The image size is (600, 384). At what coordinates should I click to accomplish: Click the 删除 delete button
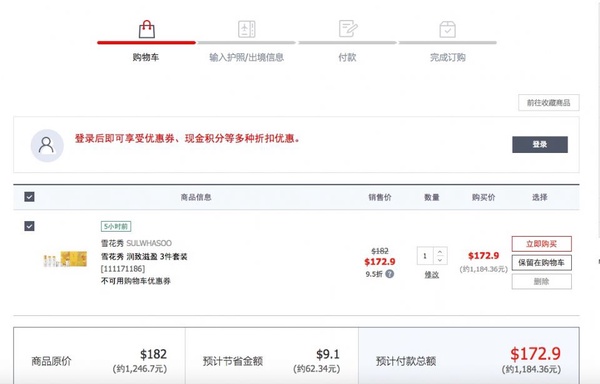pos(541,281)
